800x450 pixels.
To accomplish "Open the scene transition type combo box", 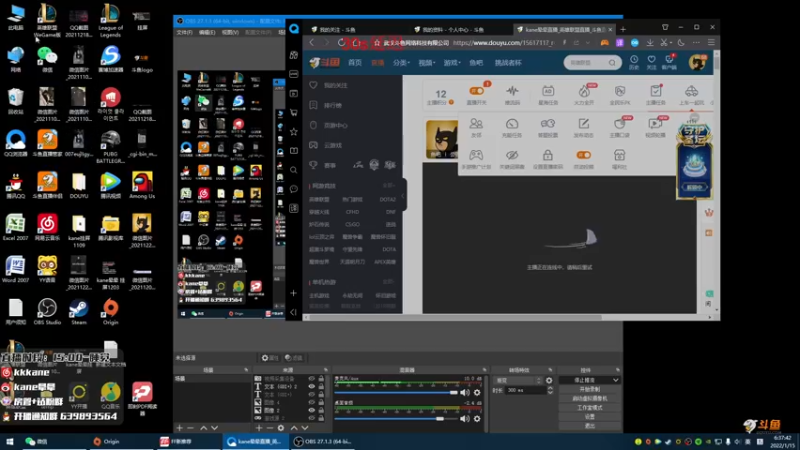I will (x=518, y=380).
